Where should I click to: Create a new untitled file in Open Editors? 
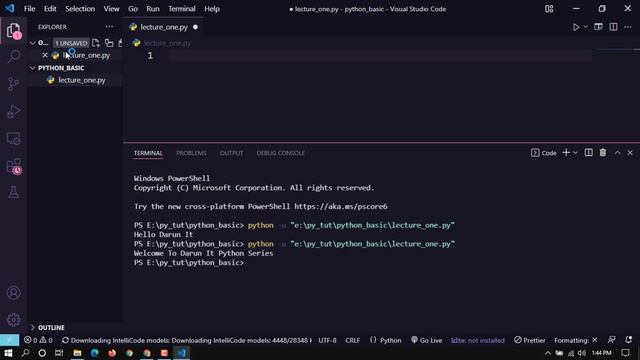[96, 43]
